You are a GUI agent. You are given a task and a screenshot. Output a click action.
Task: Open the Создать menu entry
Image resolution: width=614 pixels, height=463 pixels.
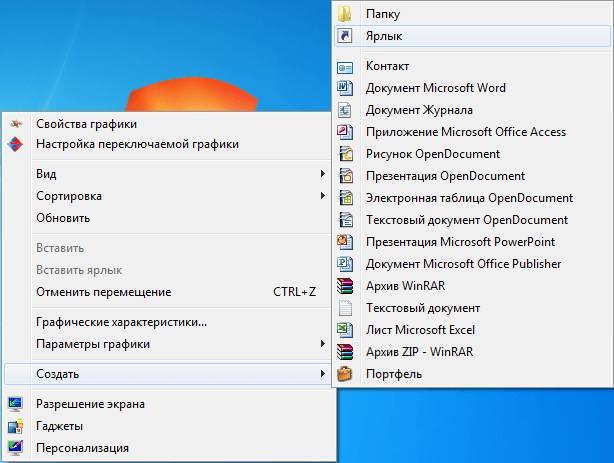(167, 374)
